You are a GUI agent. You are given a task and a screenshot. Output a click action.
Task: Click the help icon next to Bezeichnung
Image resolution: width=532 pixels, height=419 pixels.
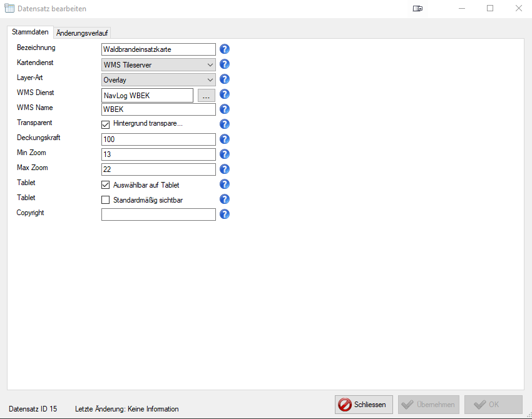point(224,49)
